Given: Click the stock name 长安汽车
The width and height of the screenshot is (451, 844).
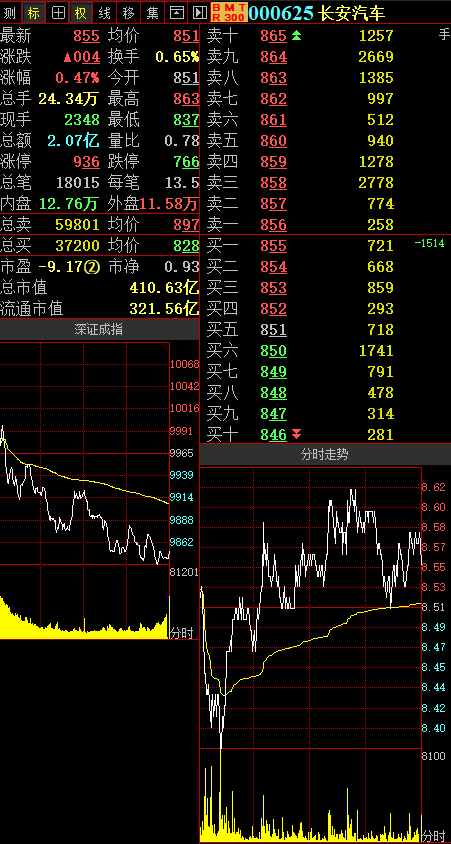Looking at the screenshot, I should click(x=352, y=12).
